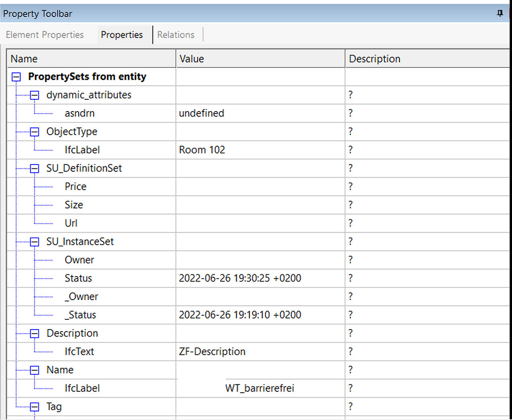The image size is (512, 420).
Task: Click the Description column header
Action: pyautogui.click(x=374, y=58)
